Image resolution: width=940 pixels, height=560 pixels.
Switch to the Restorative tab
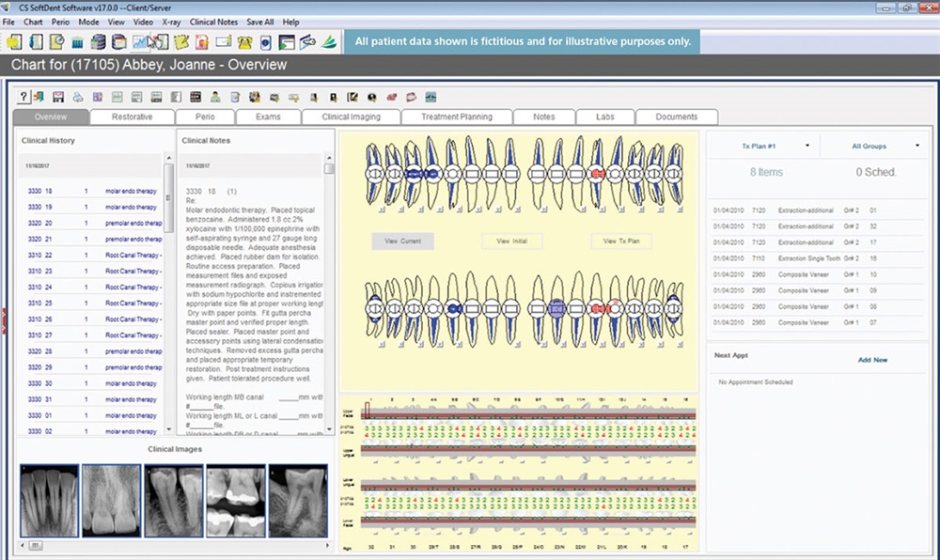[x=132, y=117]
